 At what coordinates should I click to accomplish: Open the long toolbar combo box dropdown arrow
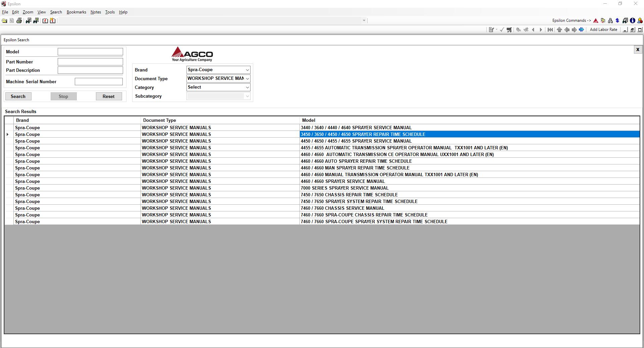click(364, 20)
